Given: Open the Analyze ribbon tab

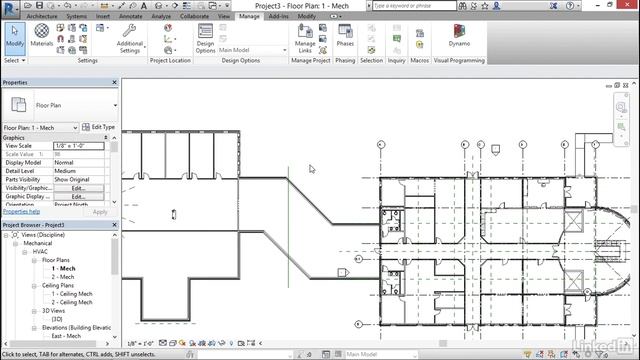Looking at the screenshot, I should [x=161, y=16].
